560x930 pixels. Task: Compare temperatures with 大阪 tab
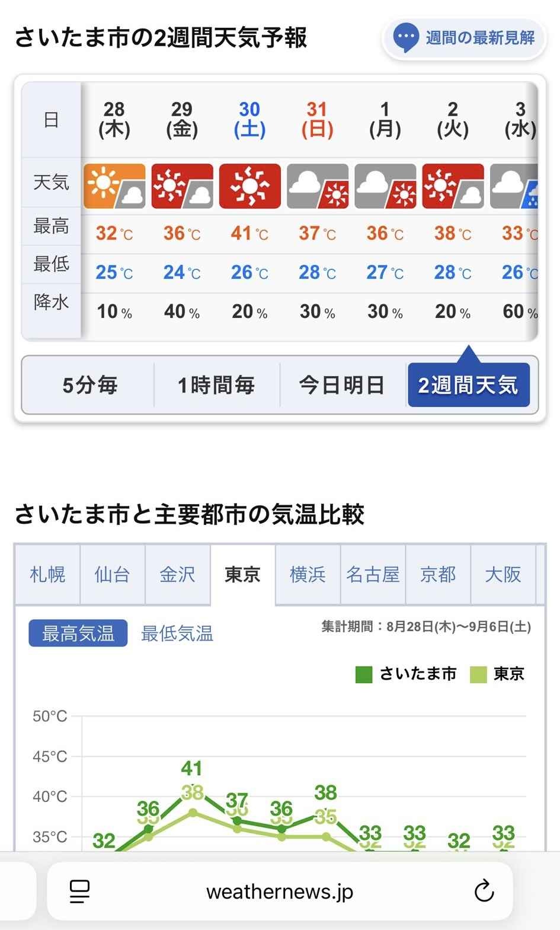tap(503, 574)
